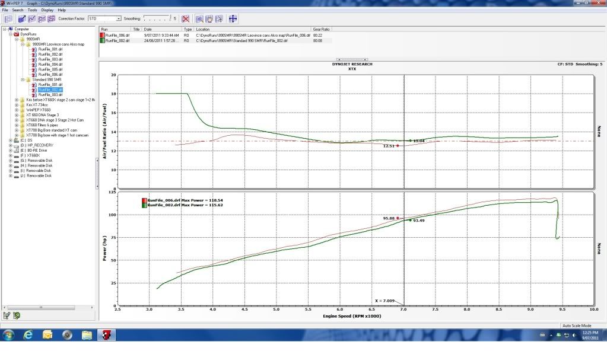
Task: Open the Display menu
Action: click(x=47, y=10)
